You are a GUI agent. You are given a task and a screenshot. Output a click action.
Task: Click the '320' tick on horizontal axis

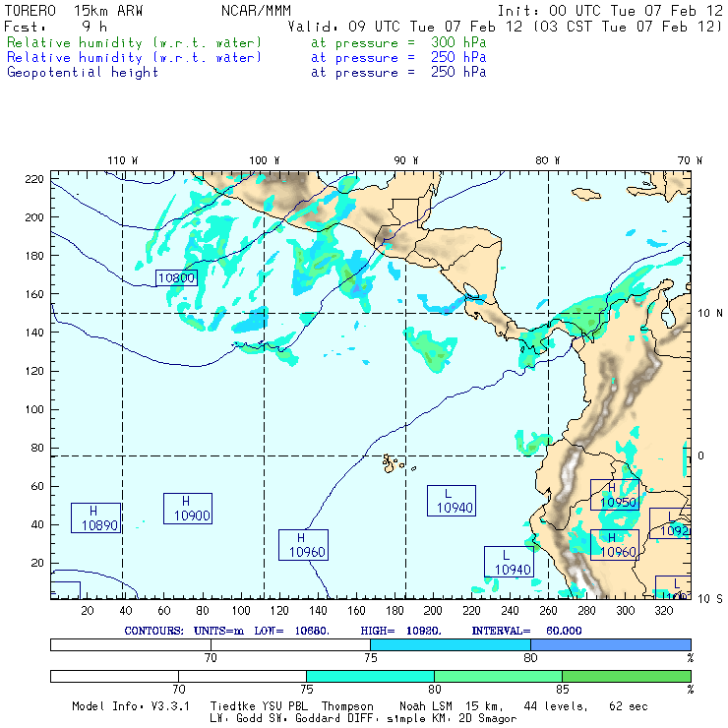(x=663, y=610)
